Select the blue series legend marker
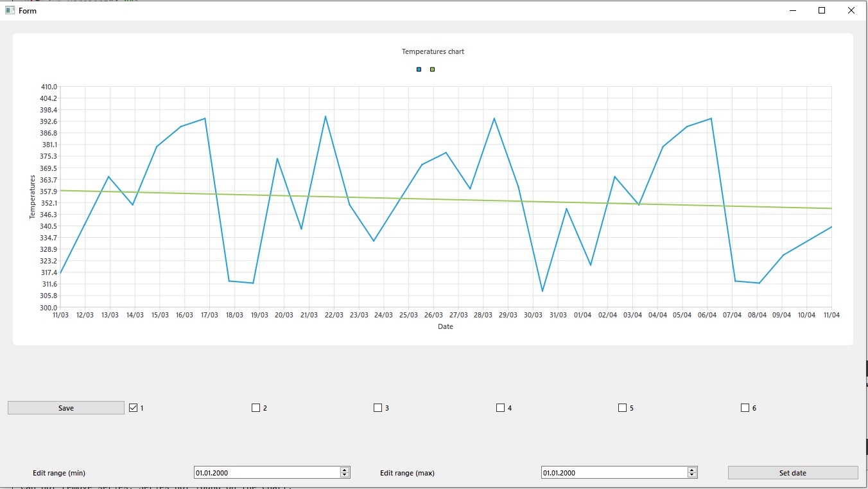Viewport: 868px width, 489px height. tap(419, 69)
